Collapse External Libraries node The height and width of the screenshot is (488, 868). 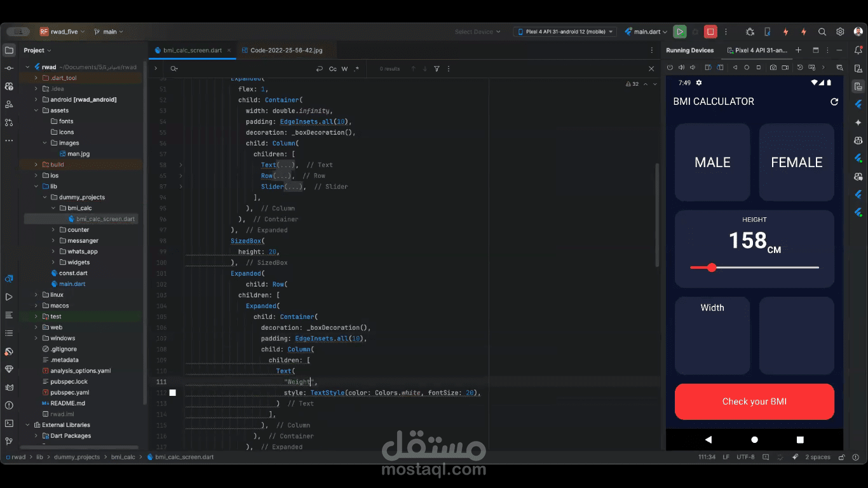27,425
